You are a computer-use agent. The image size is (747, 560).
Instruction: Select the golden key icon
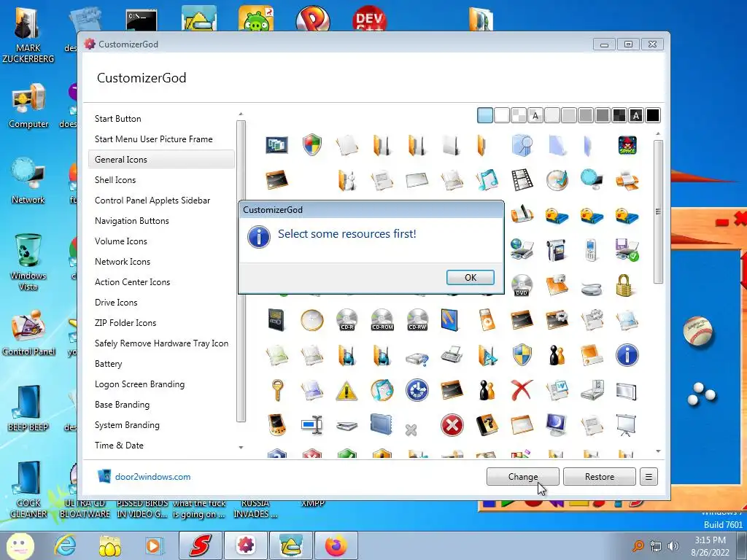(277, 390)
